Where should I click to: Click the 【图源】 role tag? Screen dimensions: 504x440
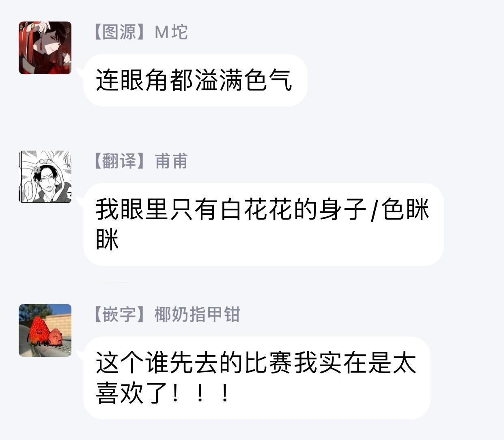(x=119, y=32)
